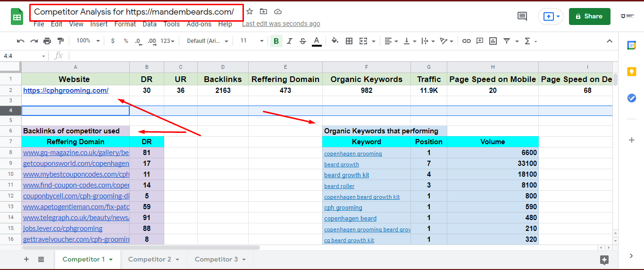Screen dimensions: 644x270
Task: Show all sheets list
Action: tap(41, 259)
